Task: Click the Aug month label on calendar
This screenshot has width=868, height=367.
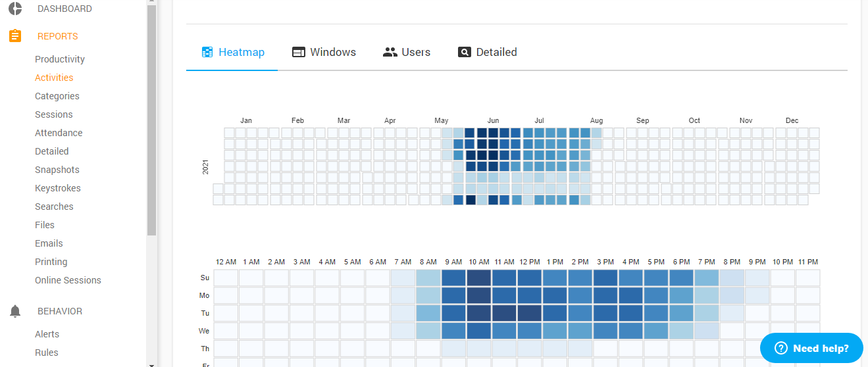Action: point(597,120)
